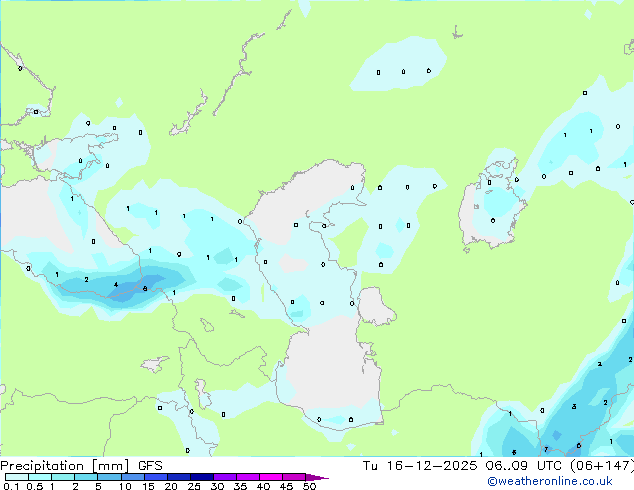Select the 15–20 mm legend color swatch
The height and width of the screenshot is (490, 634).
[156, 477]
